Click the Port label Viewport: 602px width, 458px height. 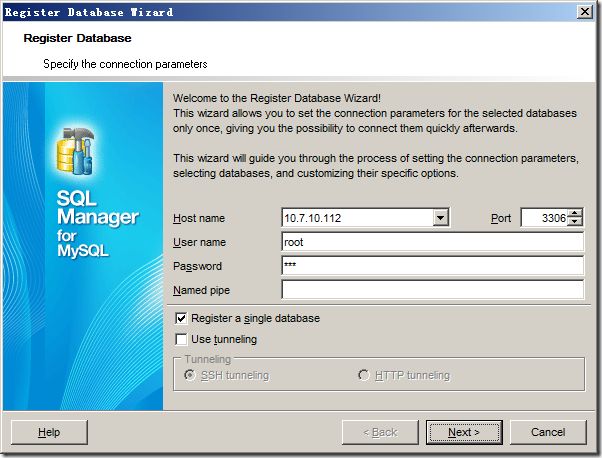[501, 218]
